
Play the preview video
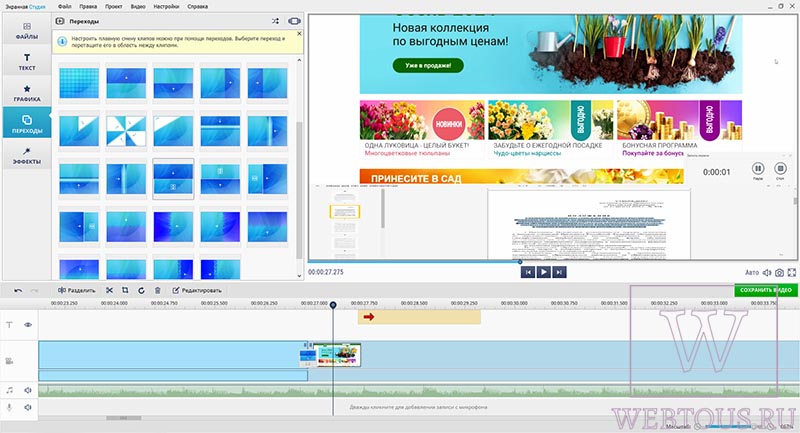coord(543,272)
